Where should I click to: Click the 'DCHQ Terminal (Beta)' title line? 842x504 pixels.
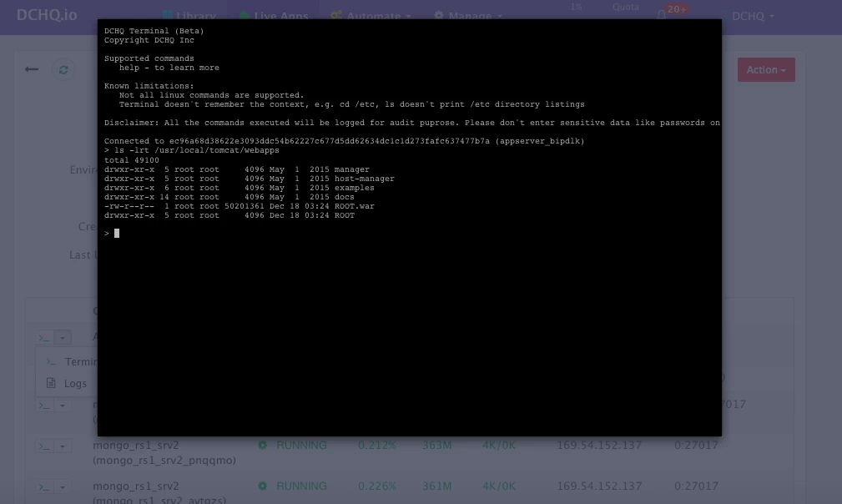coord(154,31)
